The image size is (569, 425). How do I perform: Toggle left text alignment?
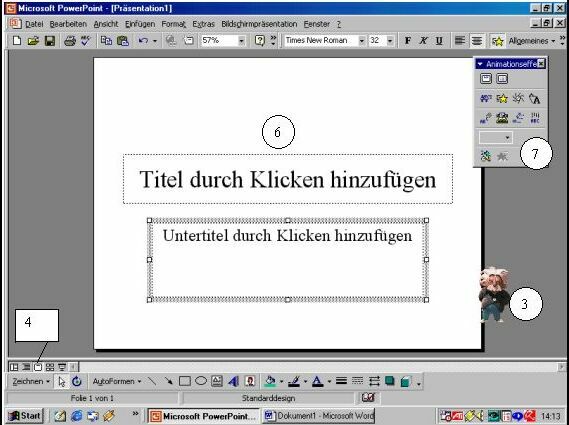coord(460,41)
